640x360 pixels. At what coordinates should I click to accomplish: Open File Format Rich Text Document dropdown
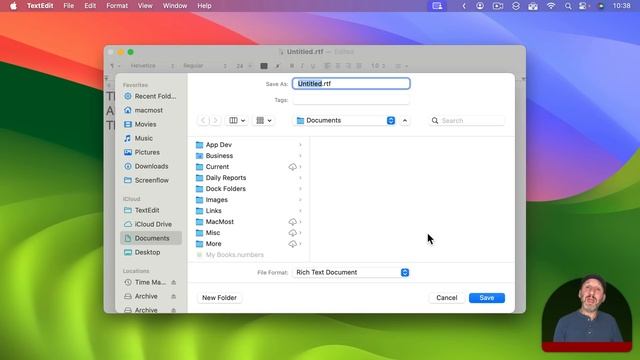[351, 272]
